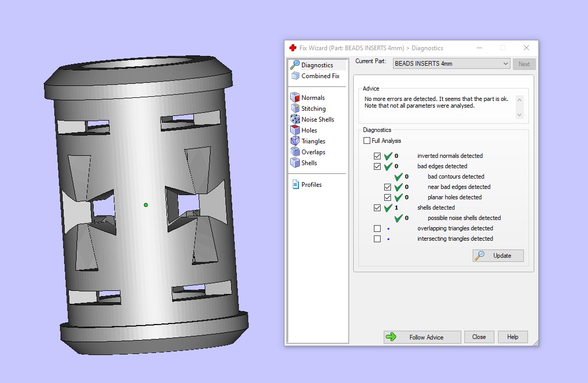
Task: Open the Holes repair page label
Action: pos(309,130)
